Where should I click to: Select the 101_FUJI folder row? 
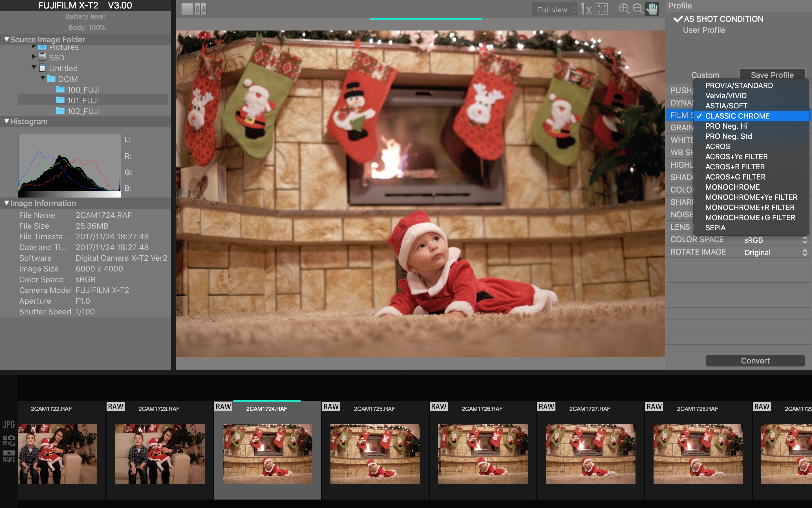pyautogui.click(x=93, y=100)
